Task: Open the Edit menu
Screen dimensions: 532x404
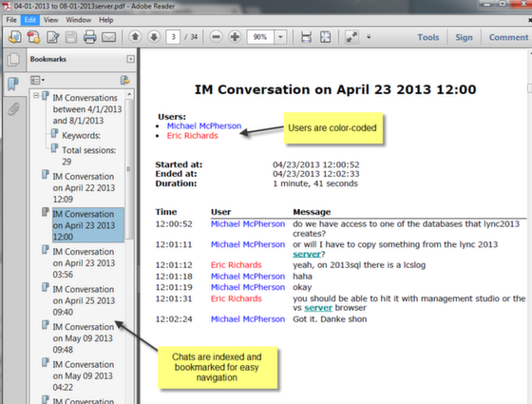Action: click(29, 20)
